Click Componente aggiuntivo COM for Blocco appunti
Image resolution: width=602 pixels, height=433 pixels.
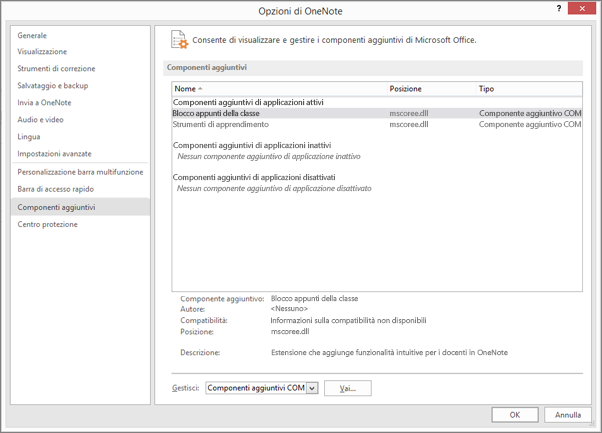coord(530,113)
